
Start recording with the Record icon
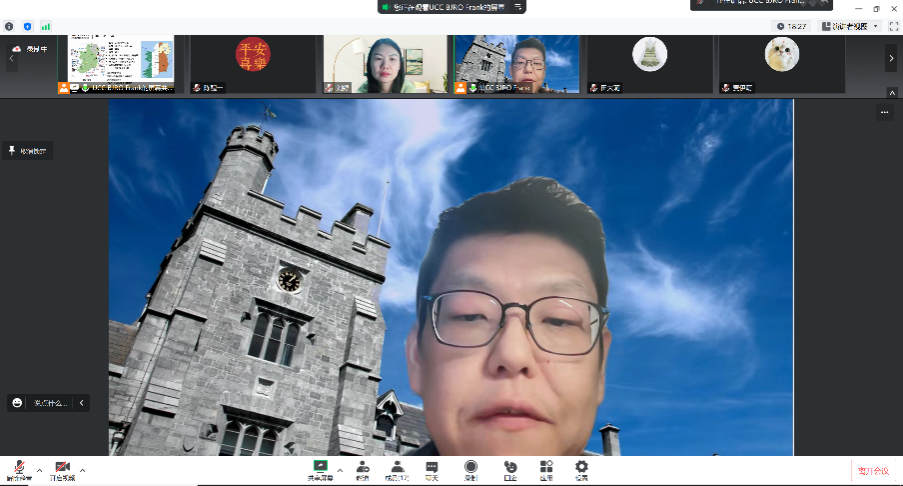[x=470, y=468]
